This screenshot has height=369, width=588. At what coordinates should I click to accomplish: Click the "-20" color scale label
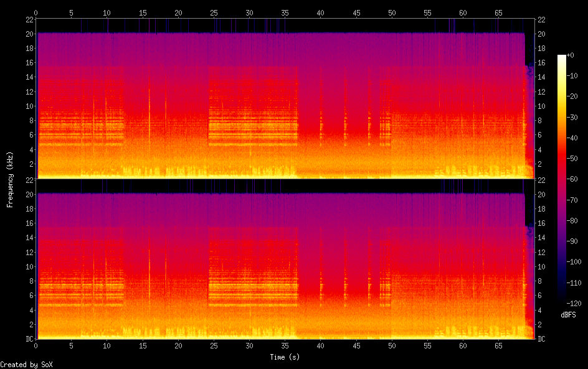[572, 96]
